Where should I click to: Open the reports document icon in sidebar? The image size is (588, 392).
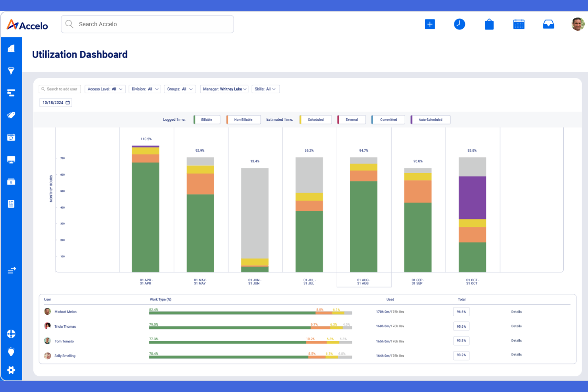coord(11,204)
